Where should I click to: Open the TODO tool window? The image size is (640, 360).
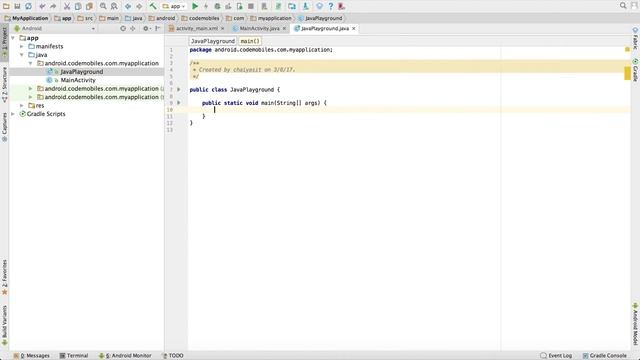tap(173, 356)
